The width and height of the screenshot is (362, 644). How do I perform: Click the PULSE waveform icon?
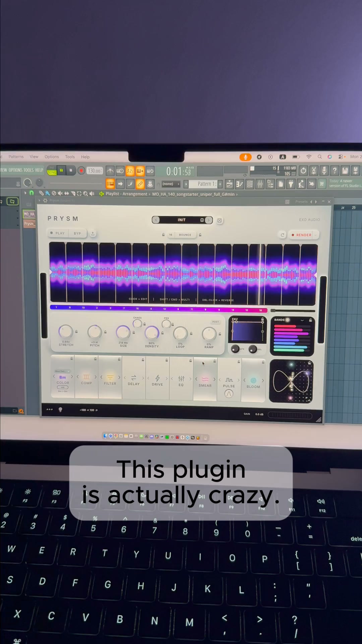coord(229,380)
